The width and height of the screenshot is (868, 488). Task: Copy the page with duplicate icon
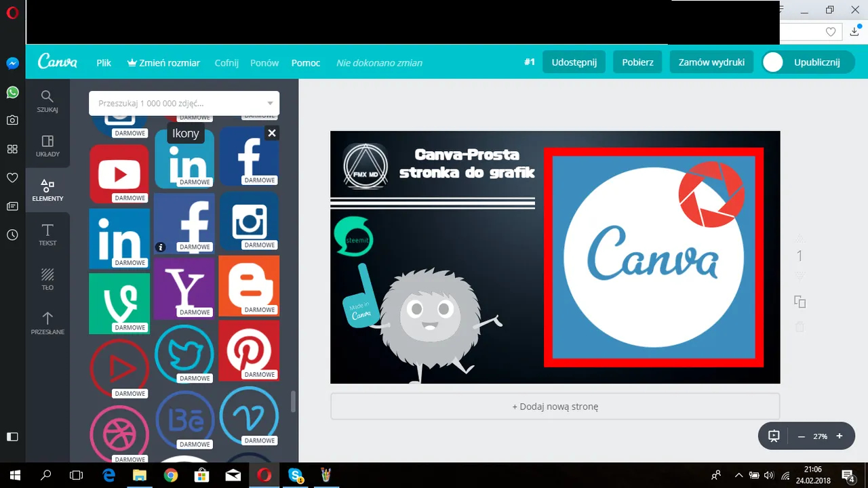[800, 302]
